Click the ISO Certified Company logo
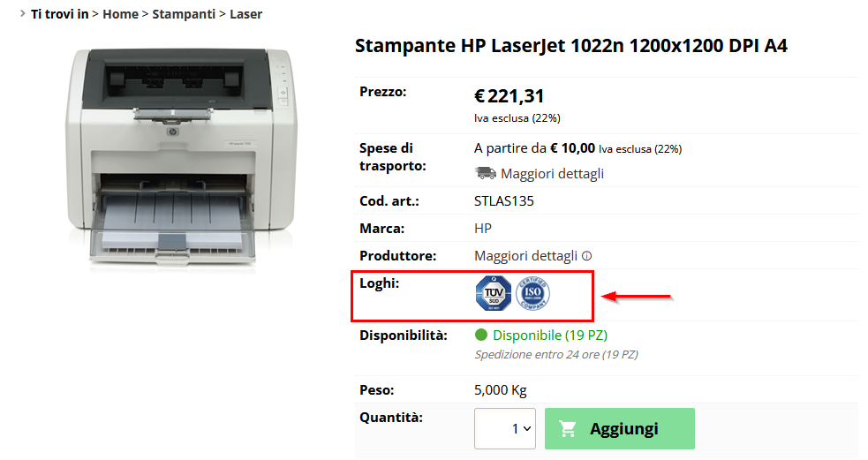Viewport: 868px width, 460px height. pyautogui.click(x=532, y=293)
